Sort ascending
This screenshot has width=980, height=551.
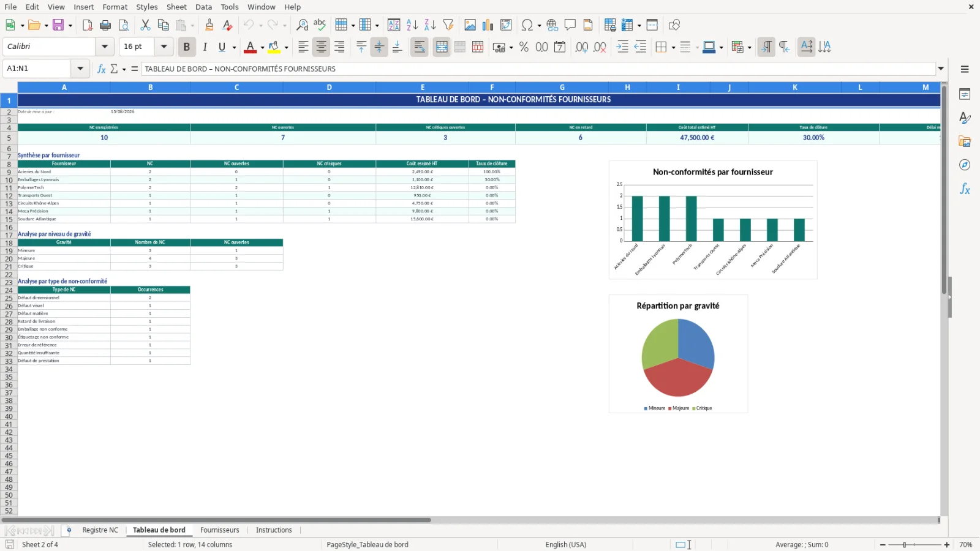412,25
